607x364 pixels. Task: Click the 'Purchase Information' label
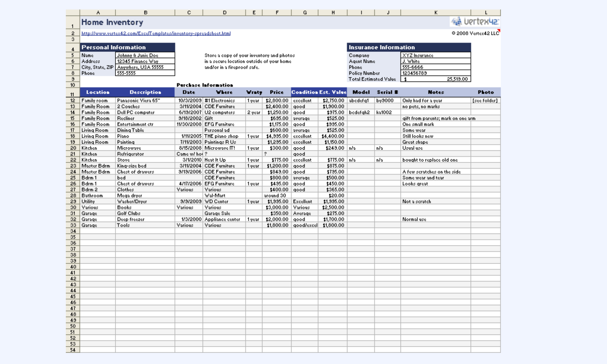tap(205, 85)
